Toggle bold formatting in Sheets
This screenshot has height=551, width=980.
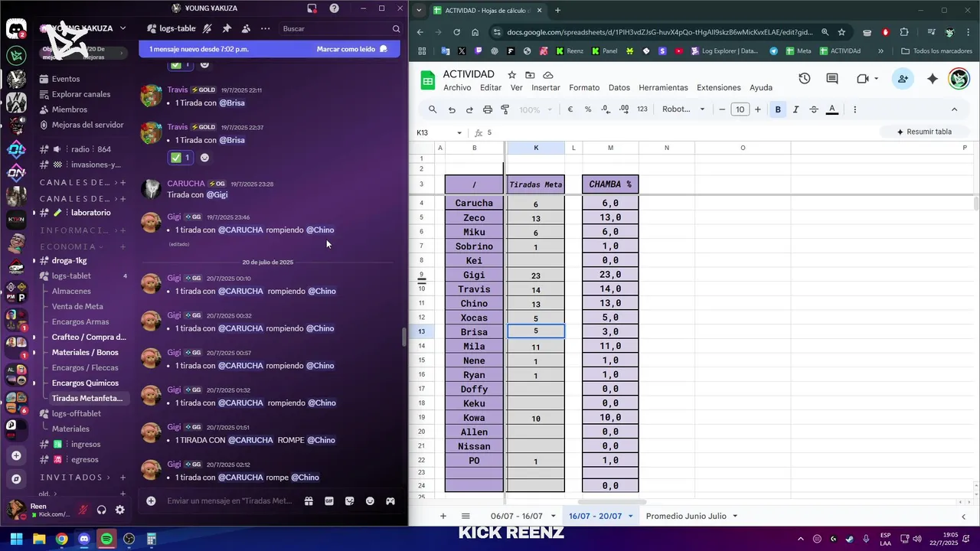point(778,109)
